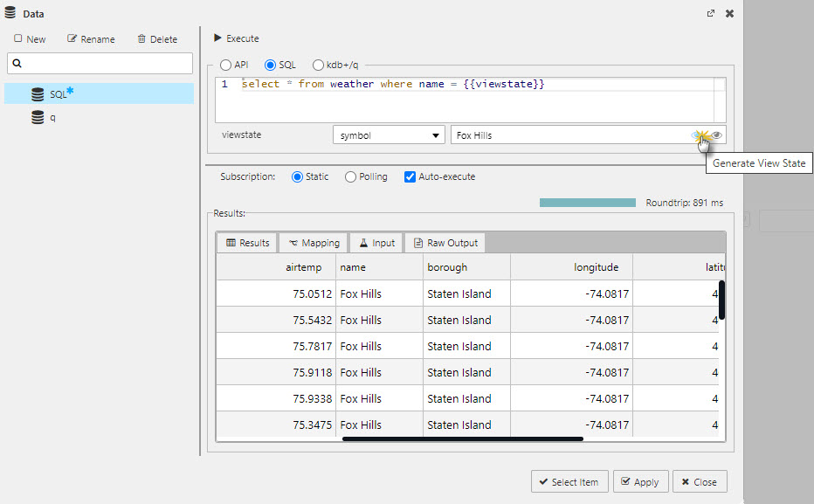
Task: Click the Generate View State icon
Action: (700, 135)
